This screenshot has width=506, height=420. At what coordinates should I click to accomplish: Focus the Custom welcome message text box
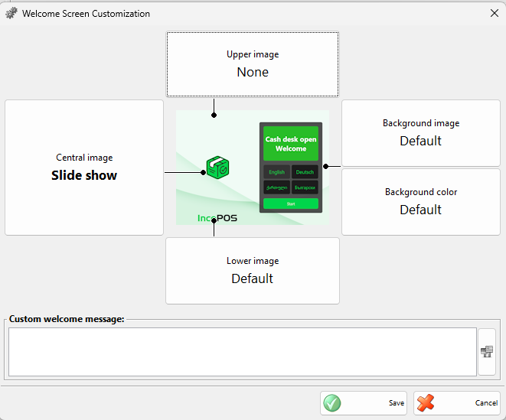(x=242, y=352)
